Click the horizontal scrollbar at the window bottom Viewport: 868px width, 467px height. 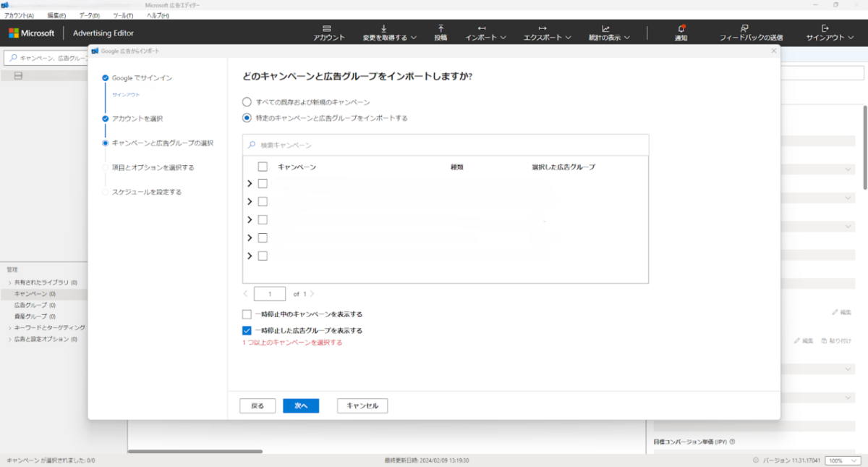tap(195, 451)
